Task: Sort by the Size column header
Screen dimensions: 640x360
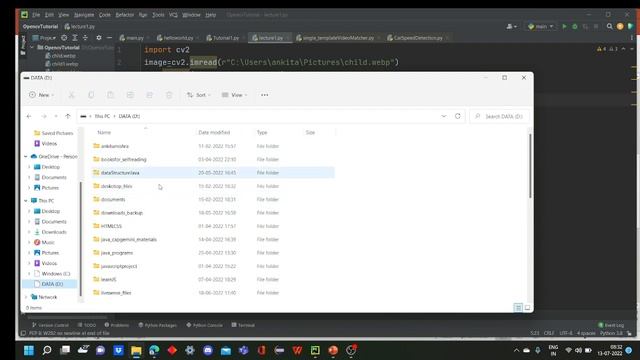Action: tap(310, 132)
